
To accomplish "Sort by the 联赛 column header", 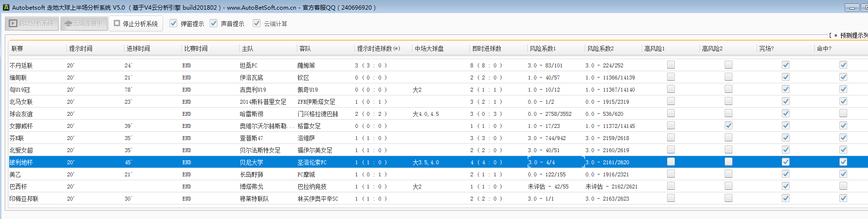I will pyautogui.click(x=17, y=48).
